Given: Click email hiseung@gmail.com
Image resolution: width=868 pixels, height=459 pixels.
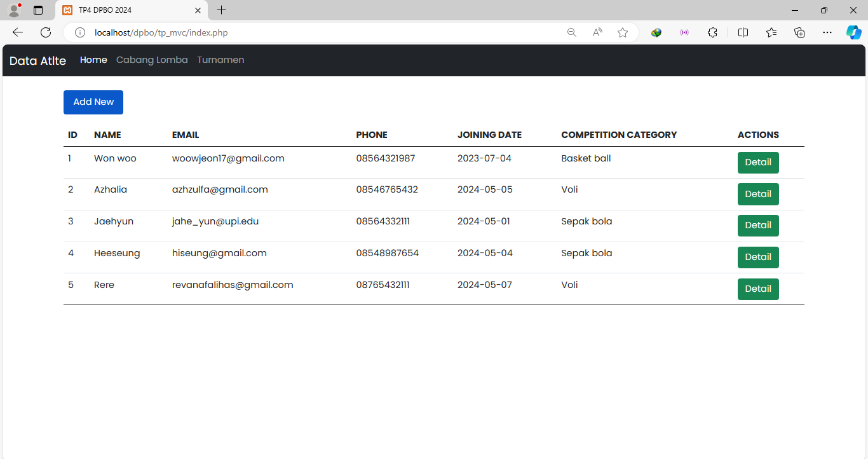Looking at the screenshot, I should pos(219,253).
